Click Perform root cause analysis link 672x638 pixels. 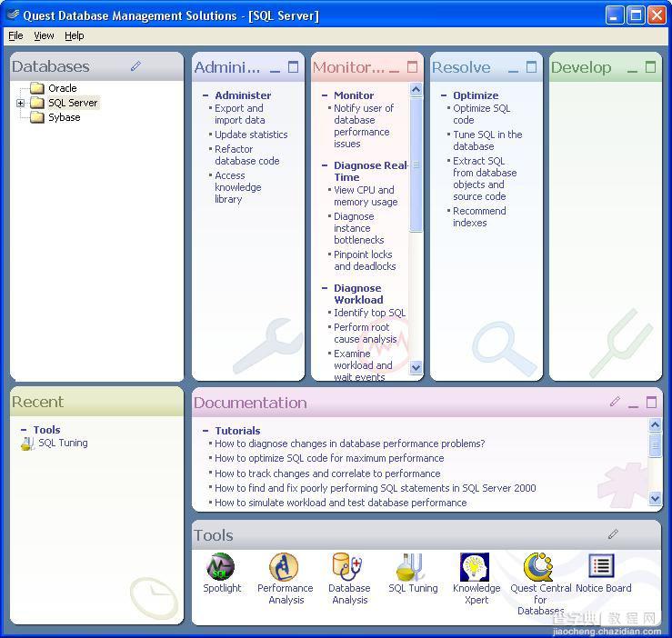366,334
